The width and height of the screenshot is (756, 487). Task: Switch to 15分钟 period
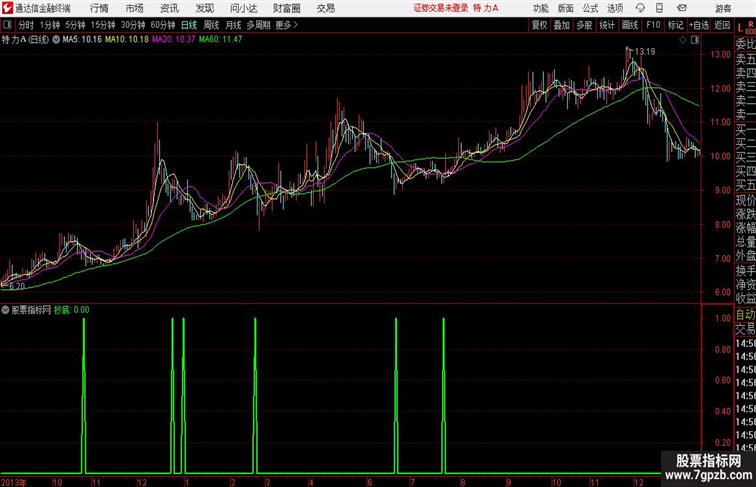coord(103,25)
